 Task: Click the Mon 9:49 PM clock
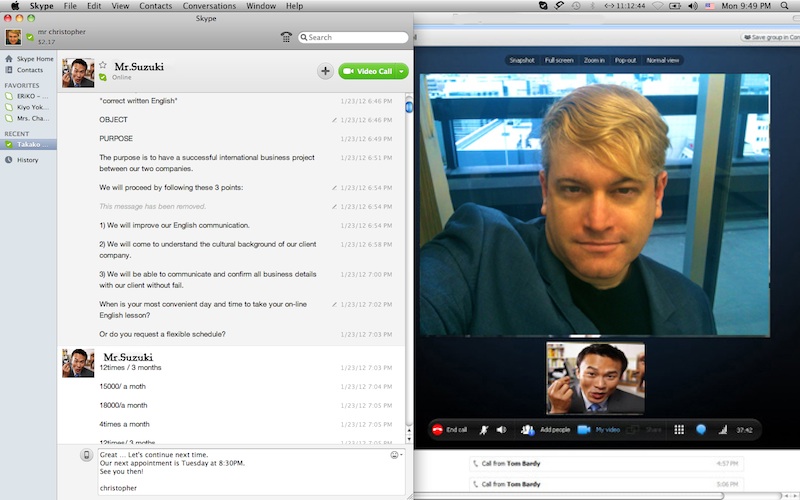pos(746,6)
